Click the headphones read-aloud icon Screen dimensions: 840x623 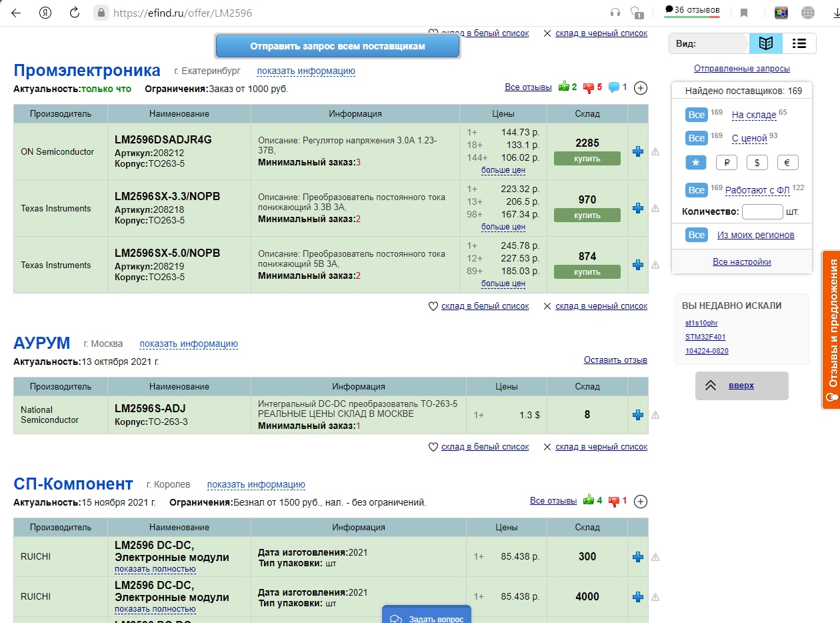[615, 13]
